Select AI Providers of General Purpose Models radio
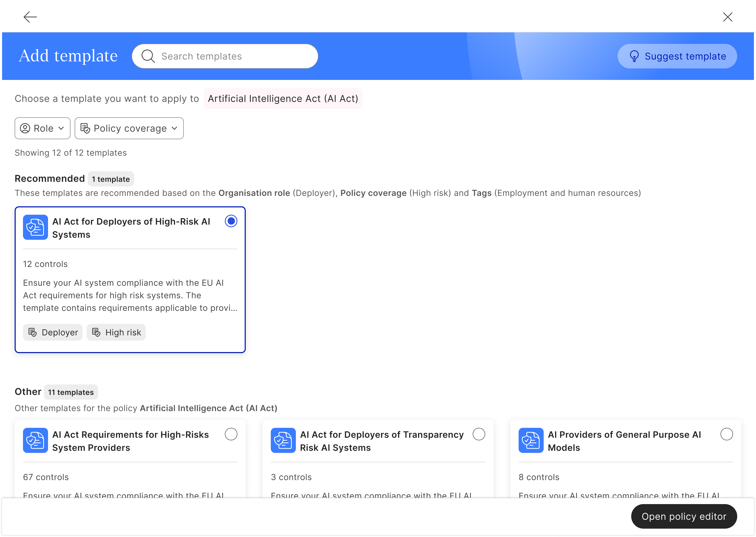Viewport: 756px width, 537px height. click(727, 434)
